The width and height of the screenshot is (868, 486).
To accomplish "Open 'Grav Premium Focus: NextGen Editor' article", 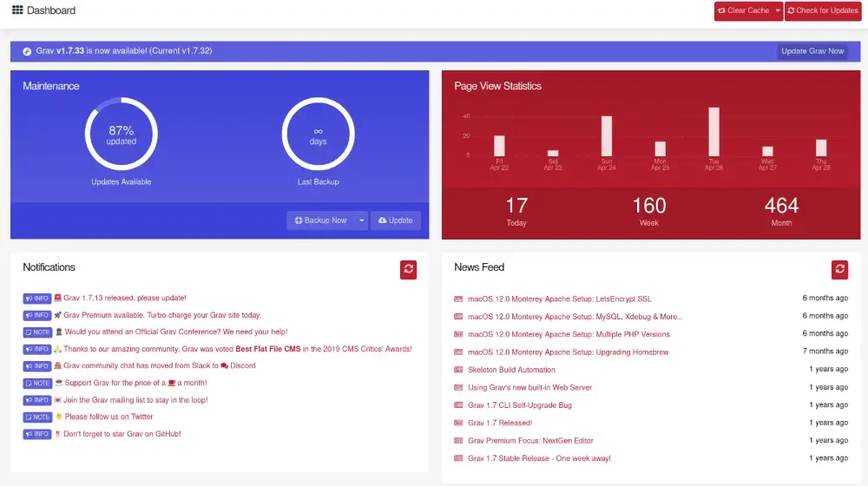I will 530,441.
